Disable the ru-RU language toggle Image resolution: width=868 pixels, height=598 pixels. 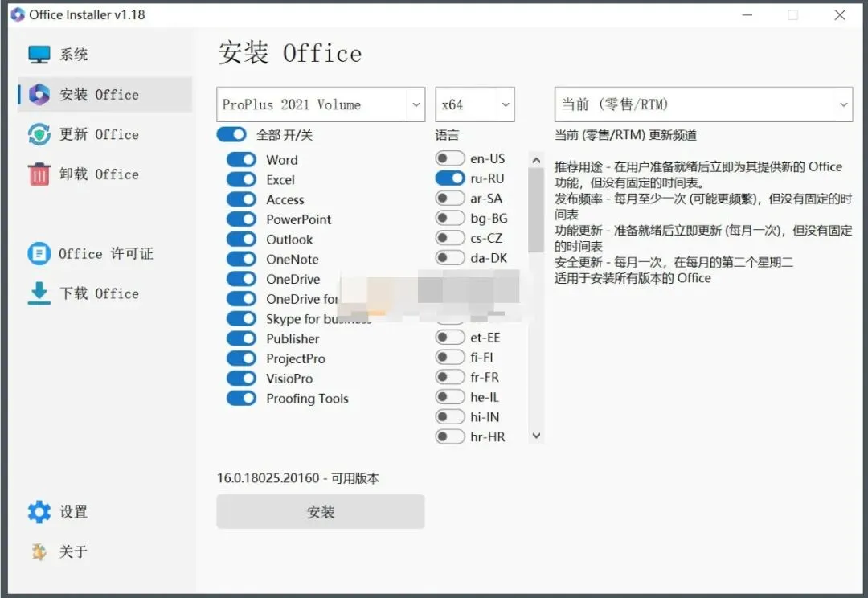coord(450,178)
